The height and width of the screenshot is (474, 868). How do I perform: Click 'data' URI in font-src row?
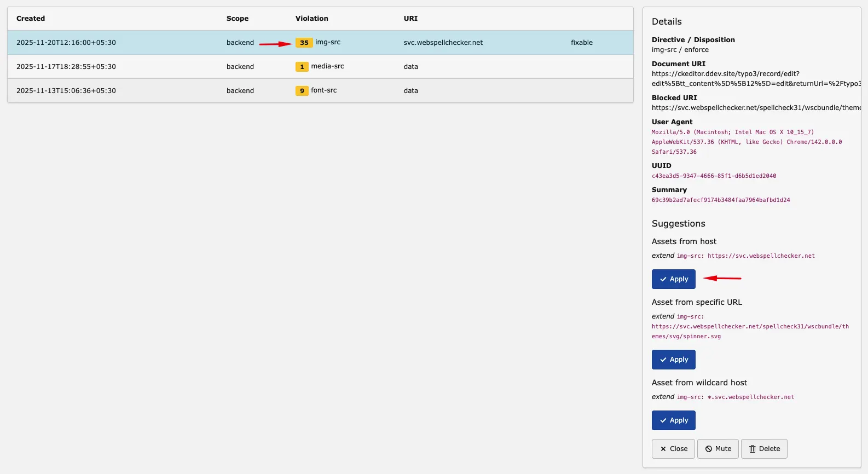tap(411, 91)
